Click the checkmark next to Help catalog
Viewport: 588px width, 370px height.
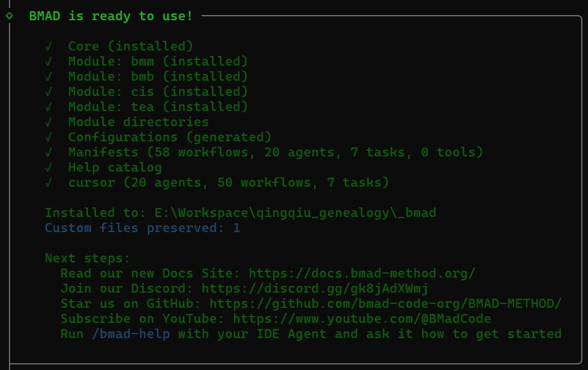[49, 167]
